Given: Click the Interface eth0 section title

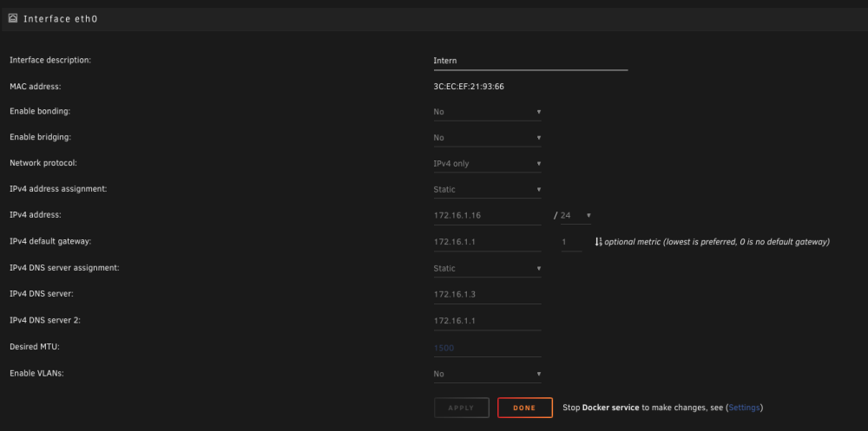Looking at the screenshot, I should pyautogui.click(x=61, y=19).
